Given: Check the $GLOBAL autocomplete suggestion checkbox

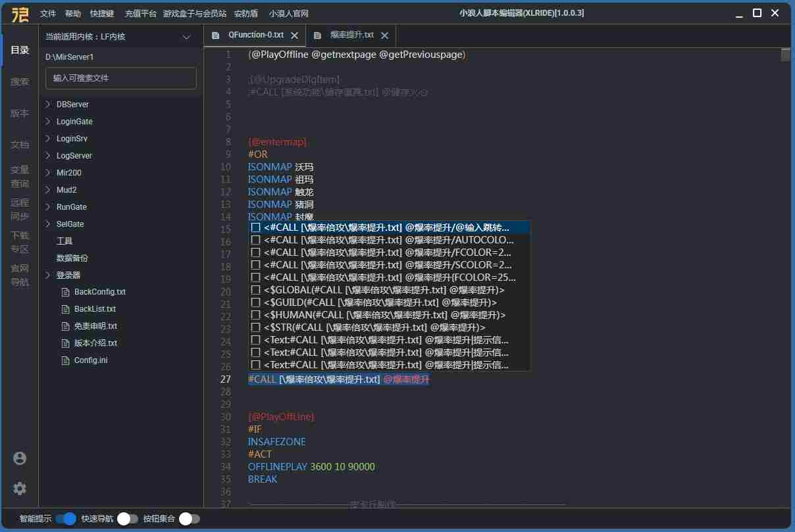Looking at the screenshot, I should [256, 290].
